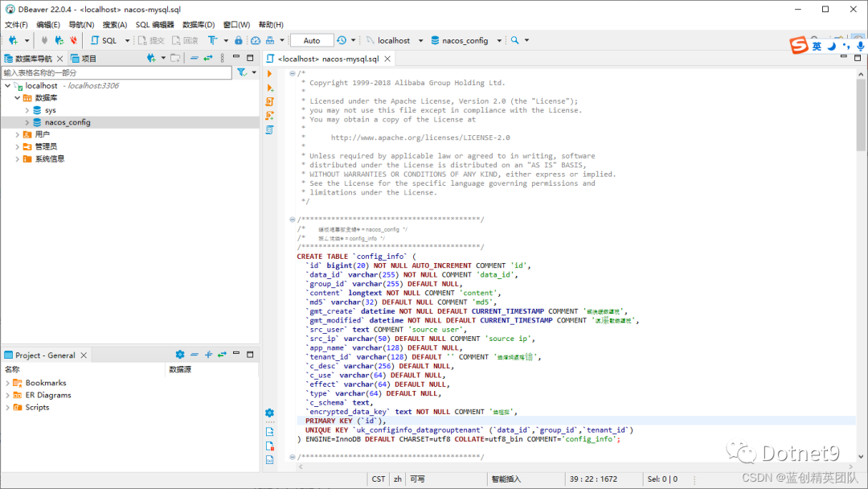
Task: Execute SQL statement with orange play icon
Action: [x=269, y=74]
